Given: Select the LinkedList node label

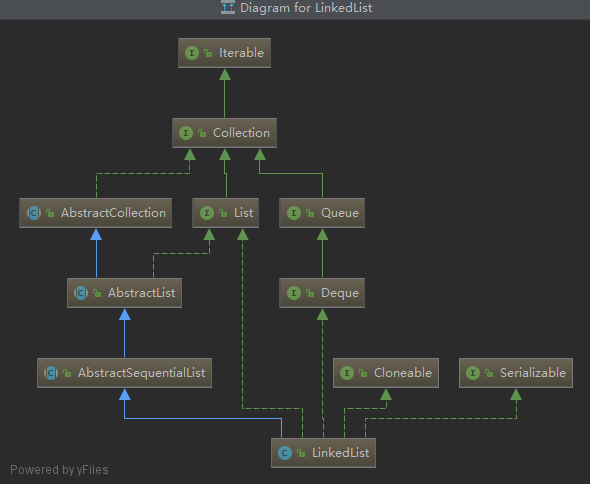Looking at the screenshot, I should coord(341,453).
